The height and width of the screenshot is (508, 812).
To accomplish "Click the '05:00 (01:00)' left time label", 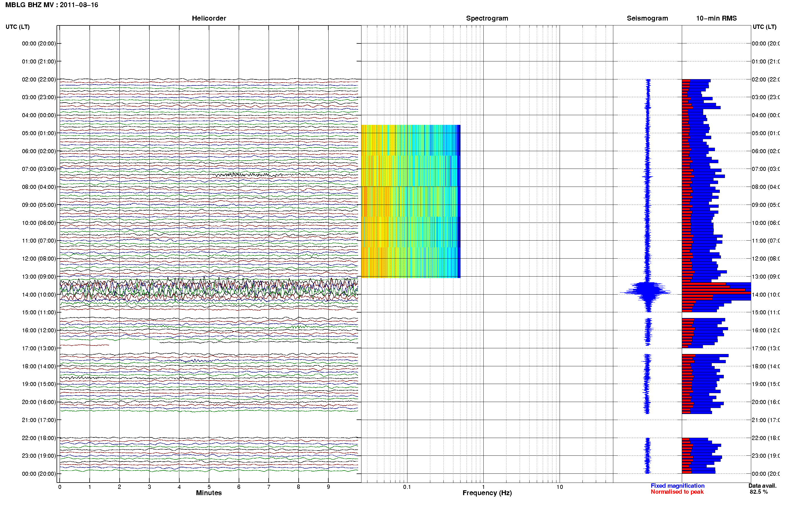I will click(x=39, y=133).
